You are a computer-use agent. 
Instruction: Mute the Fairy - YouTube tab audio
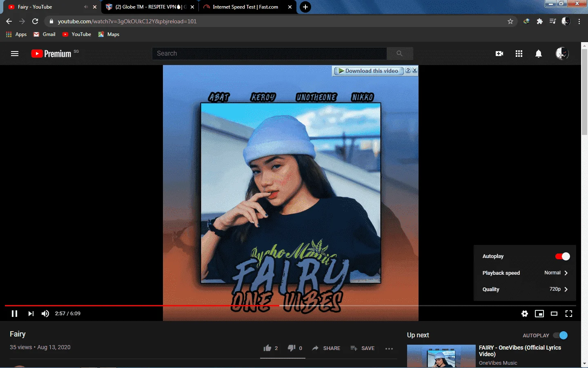pos(86,7)
